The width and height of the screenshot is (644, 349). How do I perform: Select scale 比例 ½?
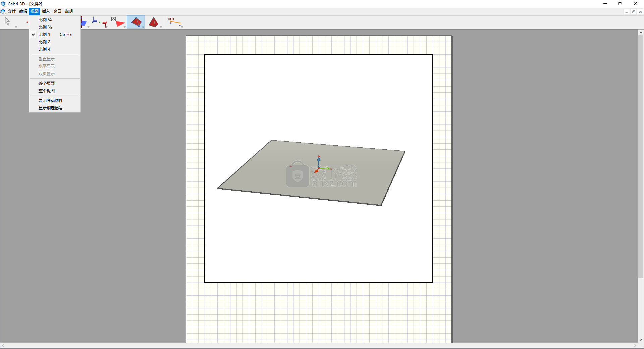tap(55, 27)
